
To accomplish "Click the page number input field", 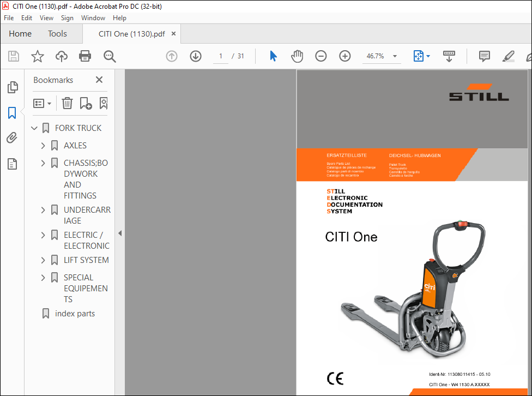I will click(221, 56).
